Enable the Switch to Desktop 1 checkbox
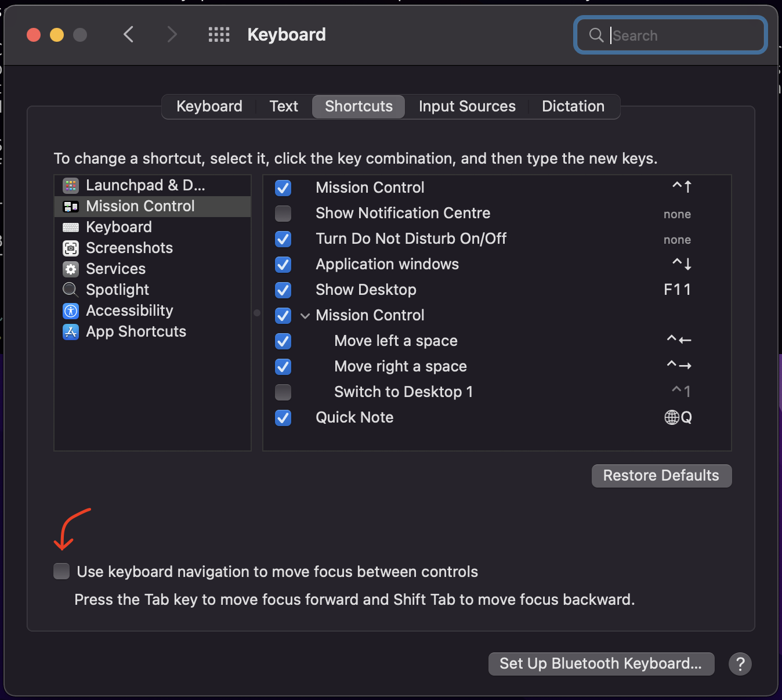 (283, 392)
